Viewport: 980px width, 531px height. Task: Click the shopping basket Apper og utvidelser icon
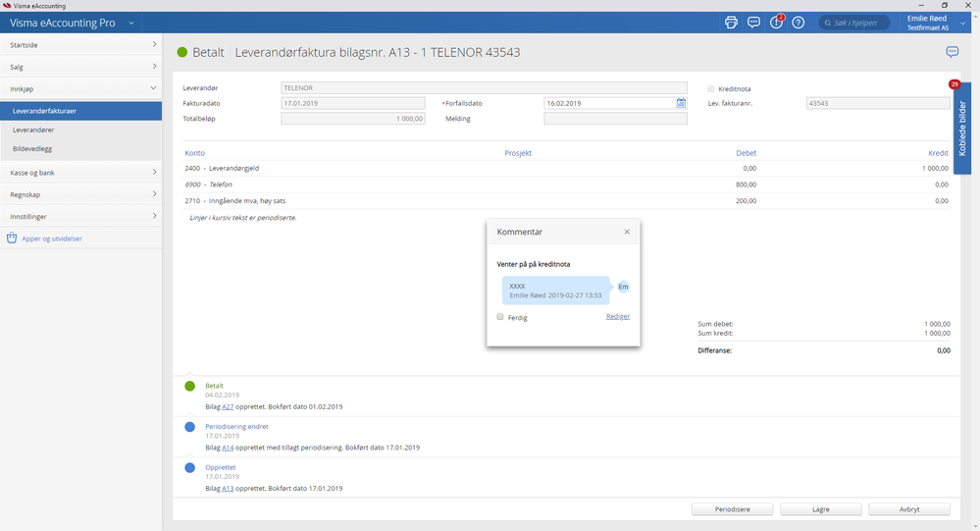pos(11,238)
